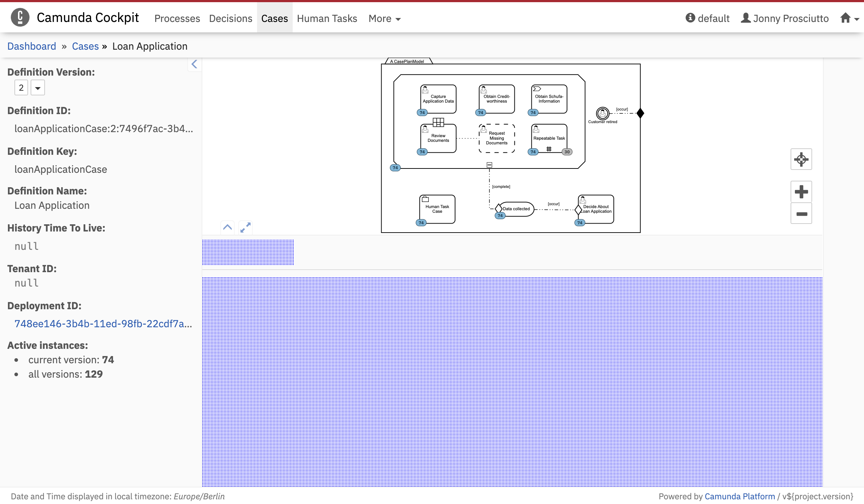Open the home apps menu icon
Screen dimensions: 864x504
850,18
